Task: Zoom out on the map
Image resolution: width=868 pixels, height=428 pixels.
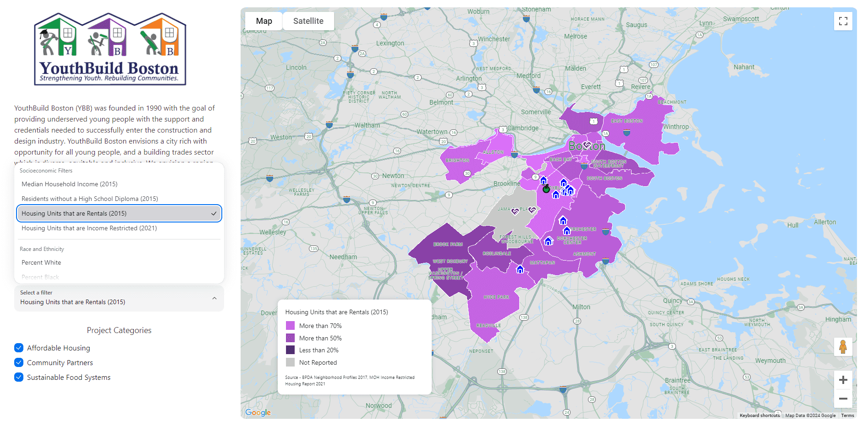Action: [843, 399]
